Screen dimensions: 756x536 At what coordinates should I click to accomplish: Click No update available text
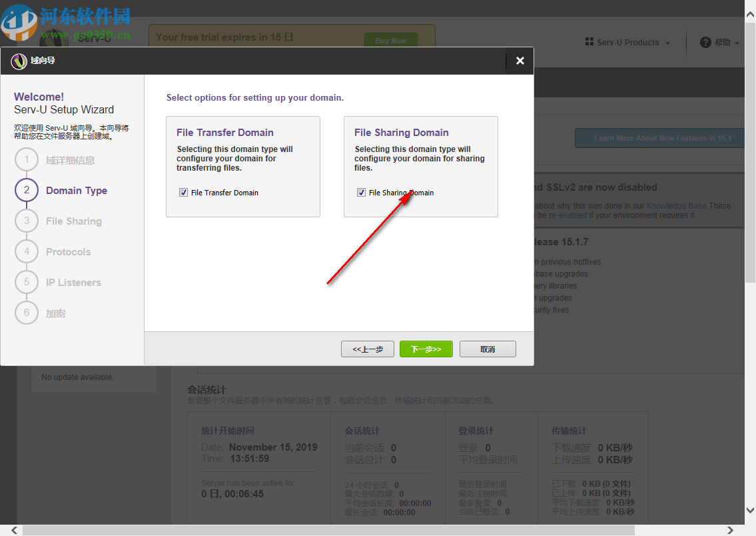pos(78,377)
